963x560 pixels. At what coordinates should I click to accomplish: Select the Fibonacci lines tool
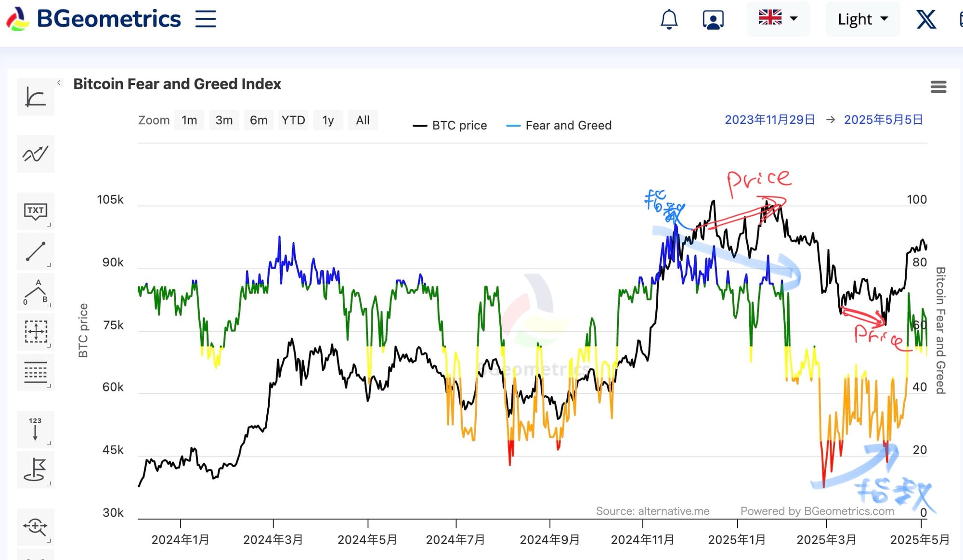point(36,372)
